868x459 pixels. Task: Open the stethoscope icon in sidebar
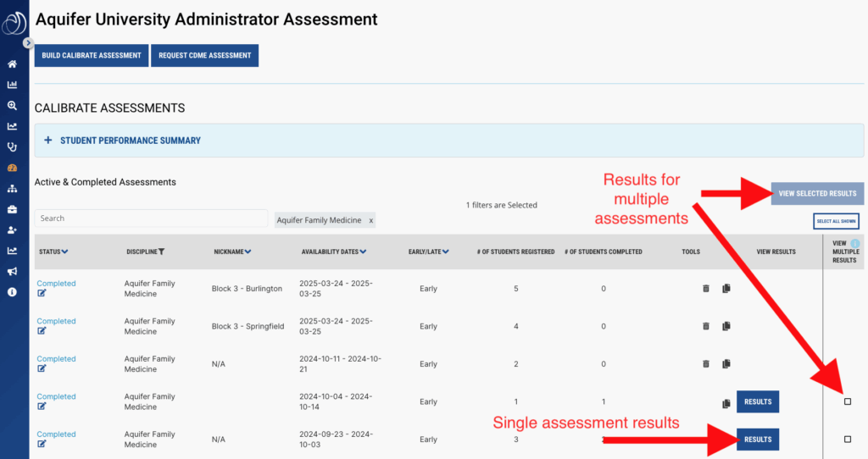click(x=12, y=147)
